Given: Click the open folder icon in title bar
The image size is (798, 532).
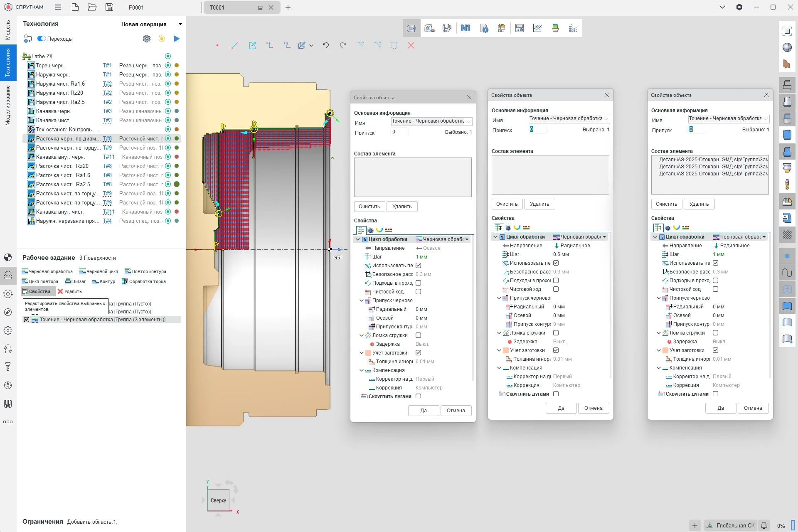Looking at the screenshot, I should 92,7.
